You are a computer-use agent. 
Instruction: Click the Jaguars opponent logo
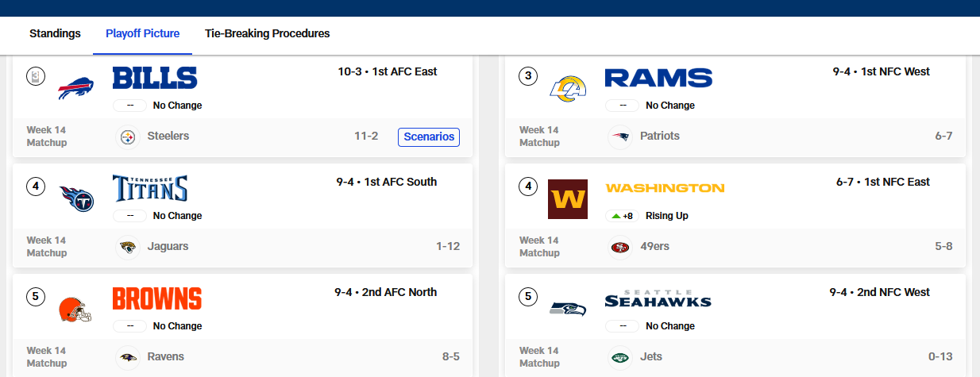pos(127,248)
